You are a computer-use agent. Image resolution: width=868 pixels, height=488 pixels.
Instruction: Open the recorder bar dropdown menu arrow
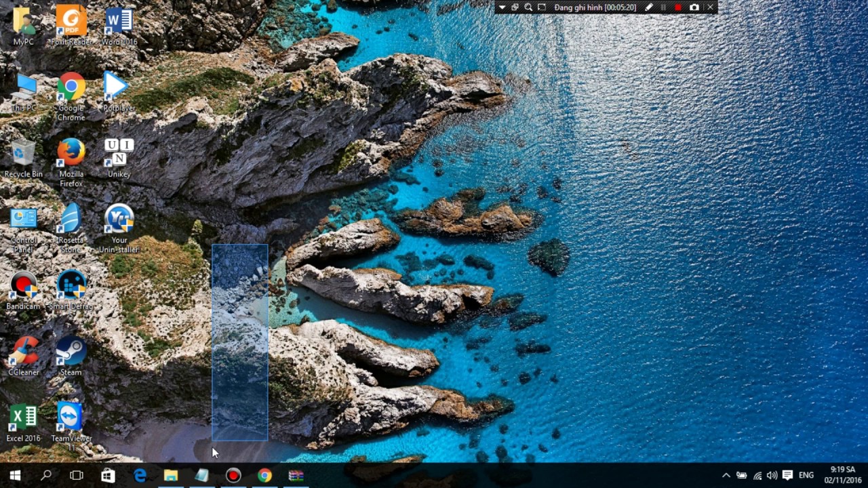(x=502, y=7)
